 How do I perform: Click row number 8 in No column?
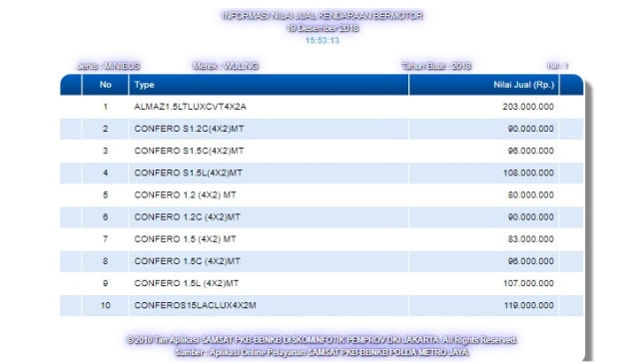coord(106,261)
